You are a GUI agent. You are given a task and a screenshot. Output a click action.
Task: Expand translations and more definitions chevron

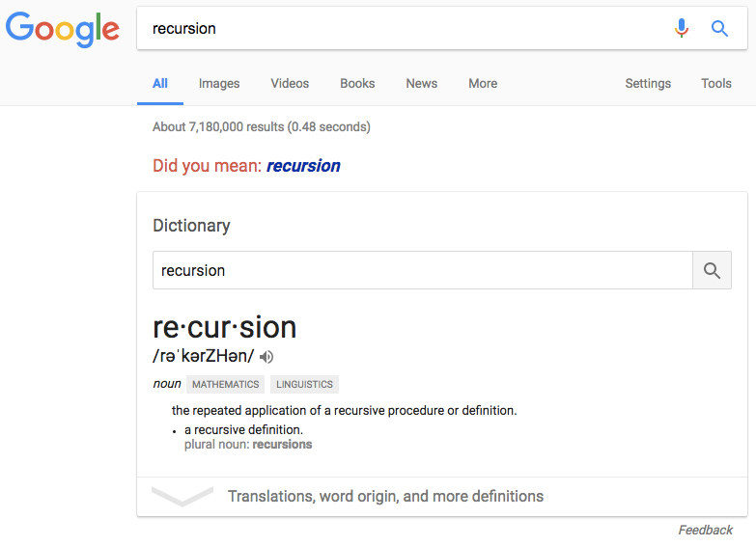pos(182,497)
